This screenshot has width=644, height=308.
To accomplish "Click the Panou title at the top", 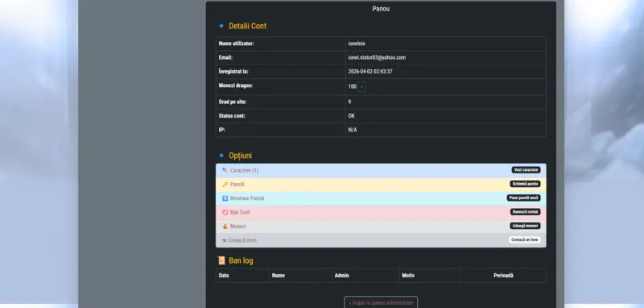I will click(x=381, y=9).
